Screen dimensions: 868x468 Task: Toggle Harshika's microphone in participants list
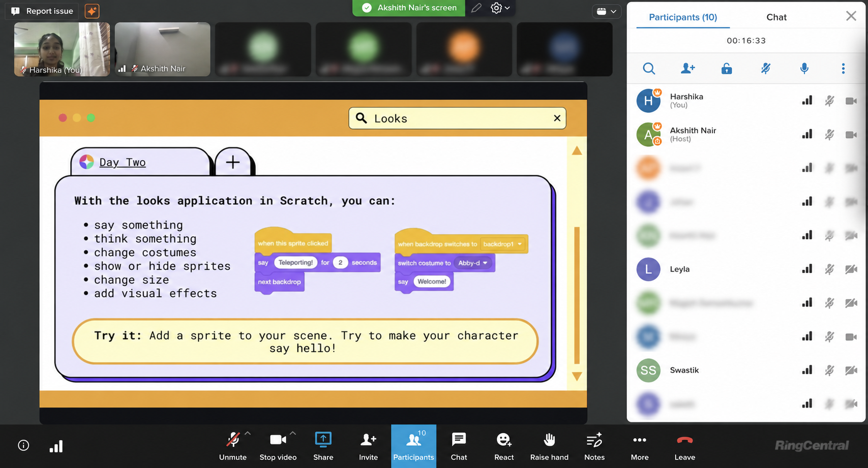(x=829, y=101)
